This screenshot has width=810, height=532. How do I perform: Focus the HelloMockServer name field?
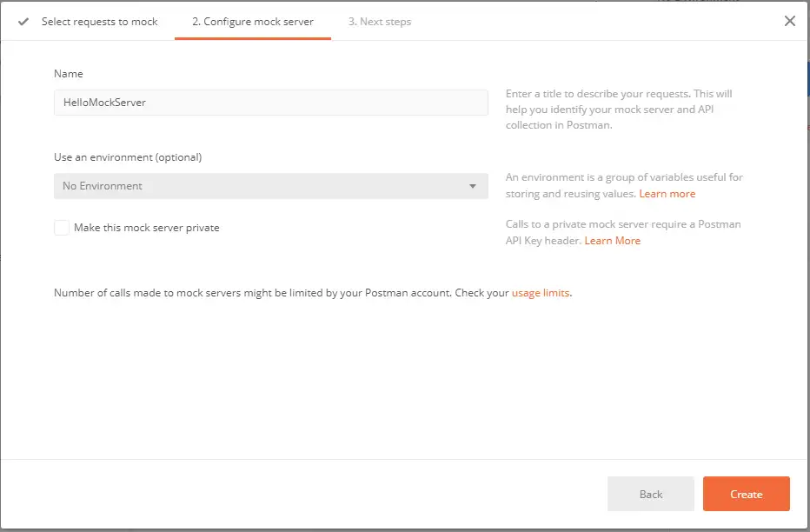(270, 103)
